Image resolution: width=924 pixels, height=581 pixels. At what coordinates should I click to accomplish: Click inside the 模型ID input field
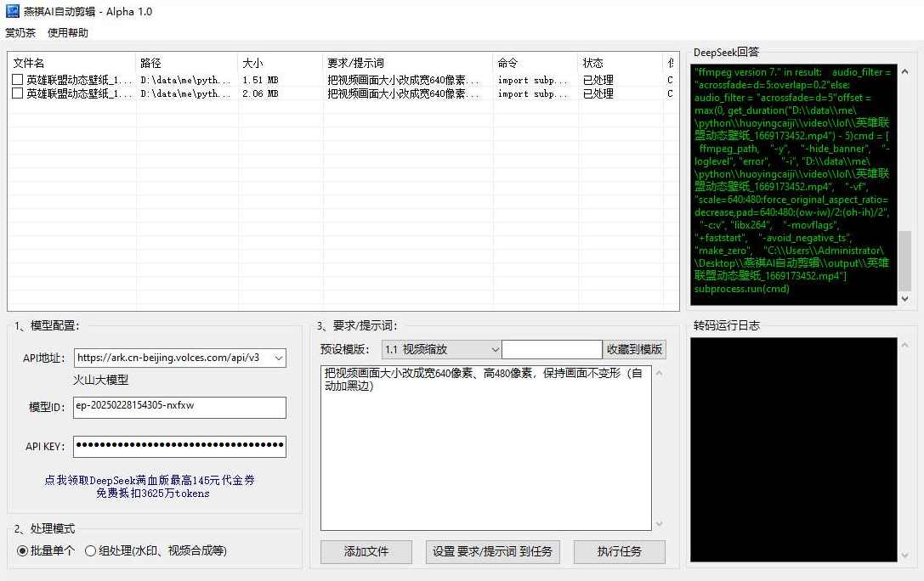coord(179,407)
